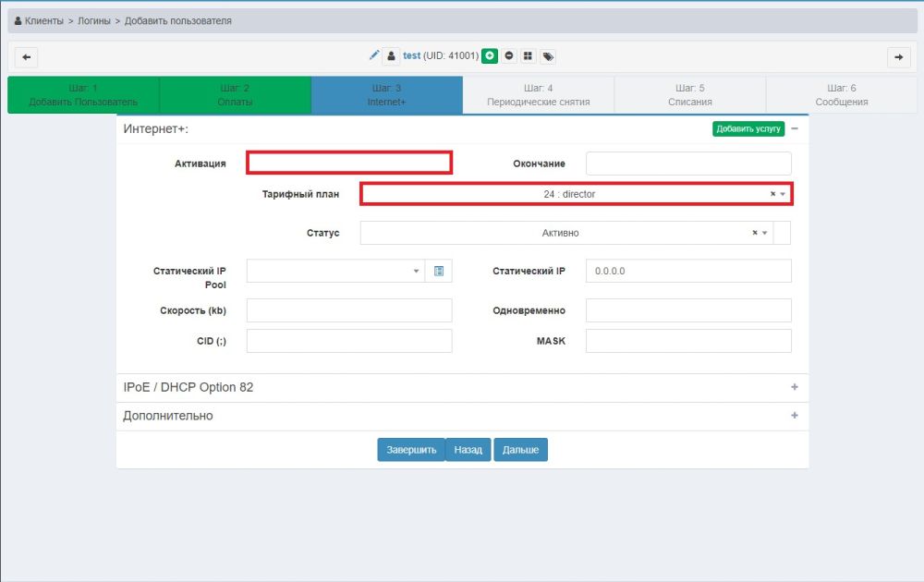
Task: Open the IP pool table icon button
Action: [x=438, y=271]
